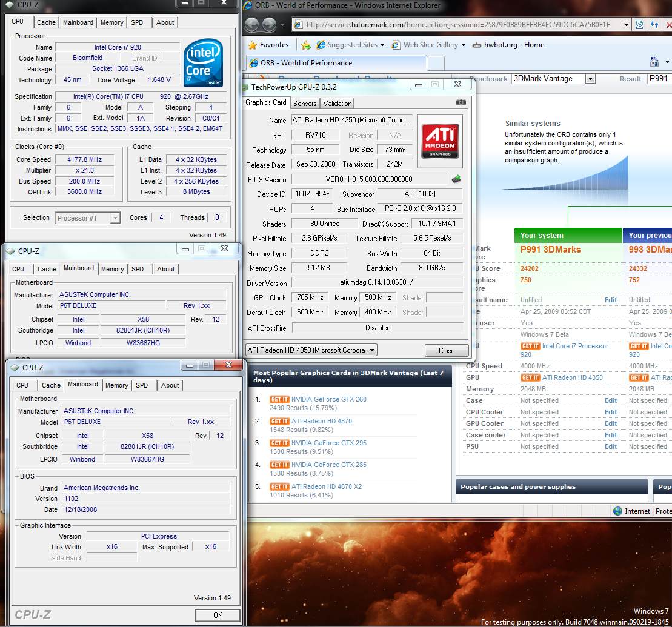Open a new blank IE tab

(436, 64)
